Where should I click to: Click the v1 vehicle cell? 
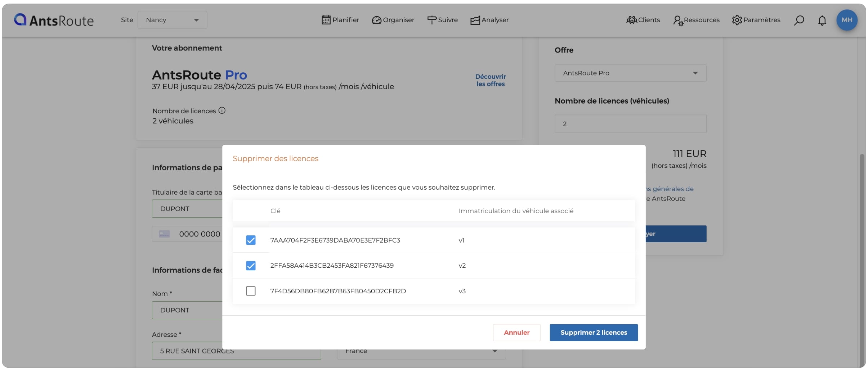point(461,240)
